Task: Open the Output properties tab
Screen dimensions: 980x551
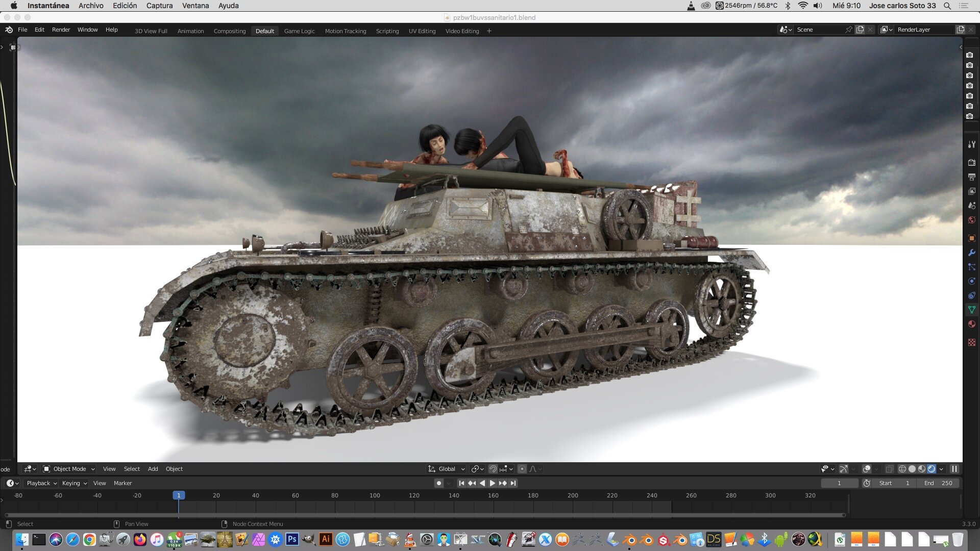Action: [971, 177]
